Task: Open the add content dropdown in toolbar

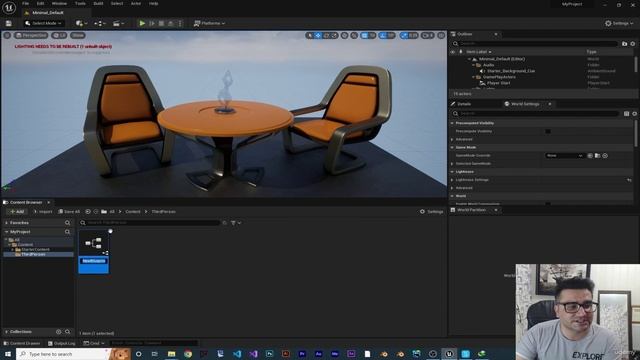Action: click(x=81, y=23)
